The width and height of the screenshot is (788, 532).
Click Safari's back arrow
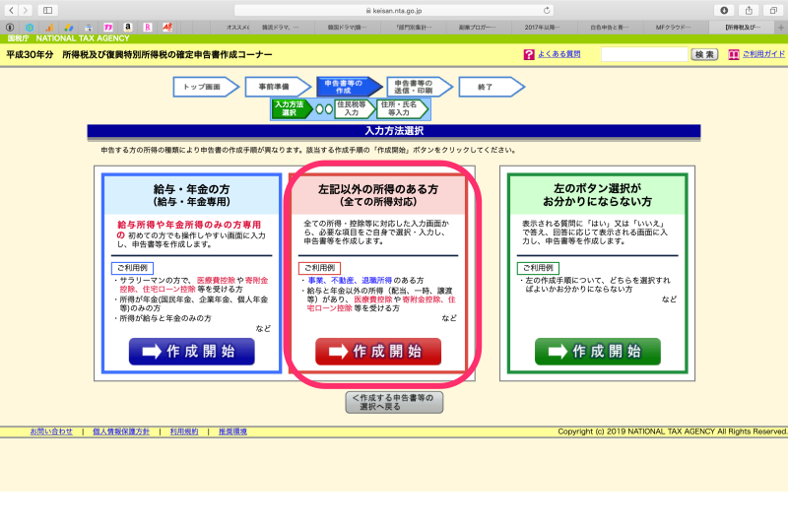coord(10,10)
